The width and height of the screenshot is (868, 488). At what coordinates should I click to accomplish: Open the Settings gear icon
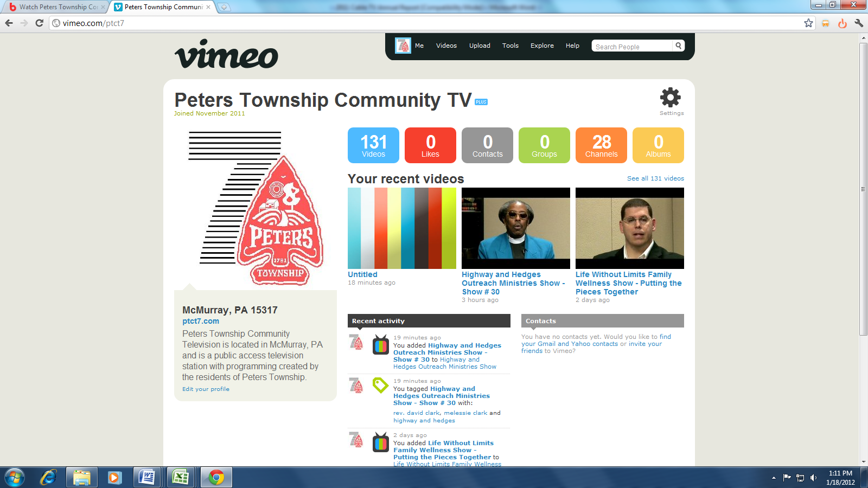(671, 98)
